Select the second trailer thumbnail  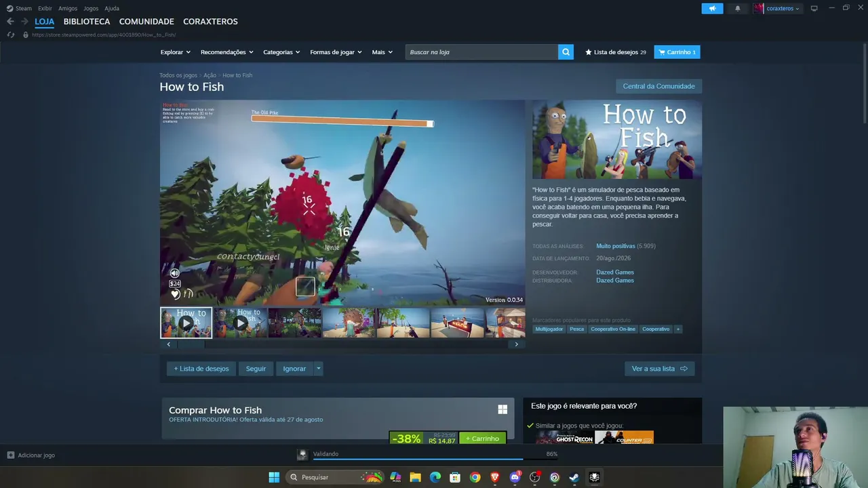pyautogui.click(x=241, y=323)
